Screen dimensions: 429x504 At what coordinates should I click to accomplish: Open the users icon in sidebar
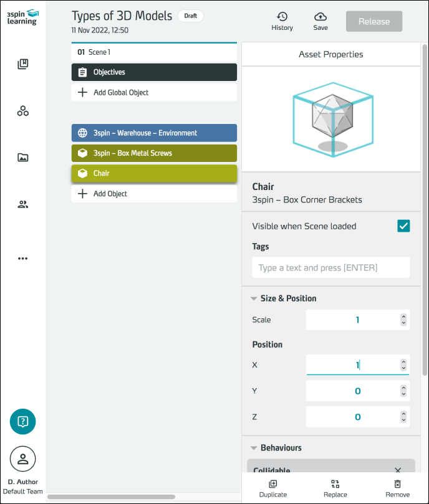(x=23, y=204)
